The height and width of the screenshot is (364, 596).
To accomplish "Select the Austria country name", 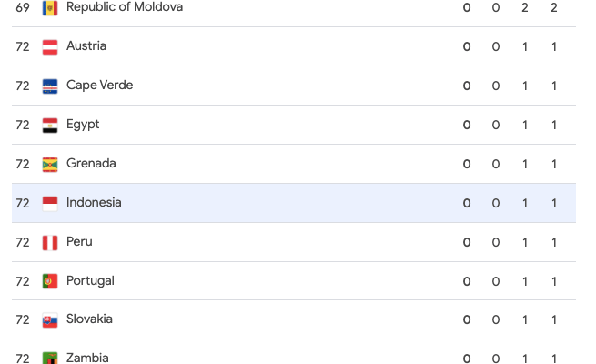I will click(86, 46).
